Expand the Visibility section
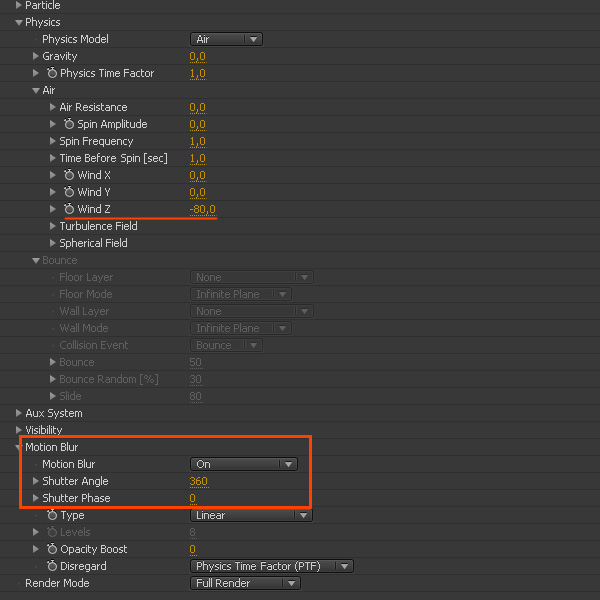The image size is (600, 600). [19, 430]
